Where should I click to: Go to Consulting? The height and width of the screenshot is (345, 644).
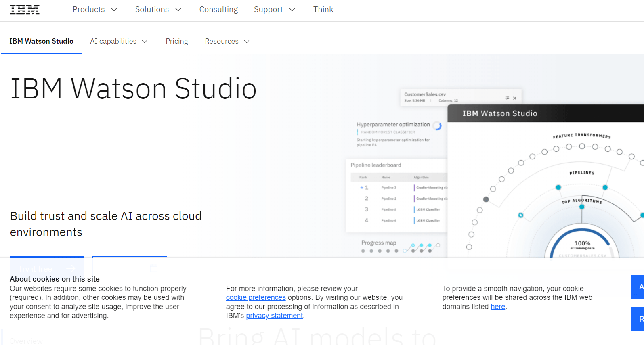click(x=218, y=9)
